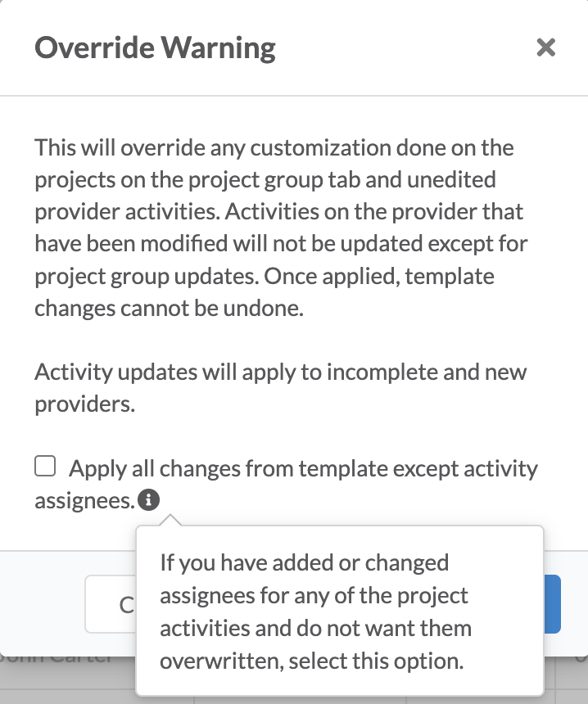
Task: Click the partially hidden Cancel button
Action: (111, 604)
